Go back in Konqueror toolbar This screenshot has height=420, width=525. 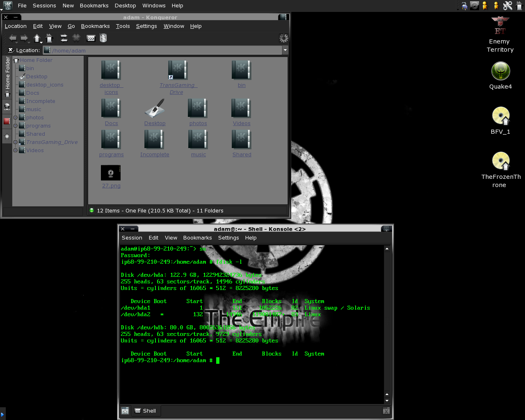(12, 38)
